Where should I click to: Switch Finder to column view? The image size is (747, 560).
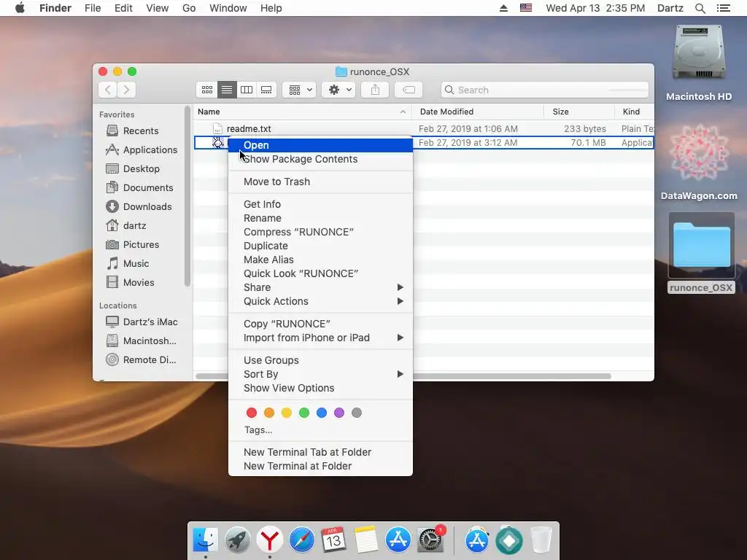pyautogui.click(x=247, y=90)
